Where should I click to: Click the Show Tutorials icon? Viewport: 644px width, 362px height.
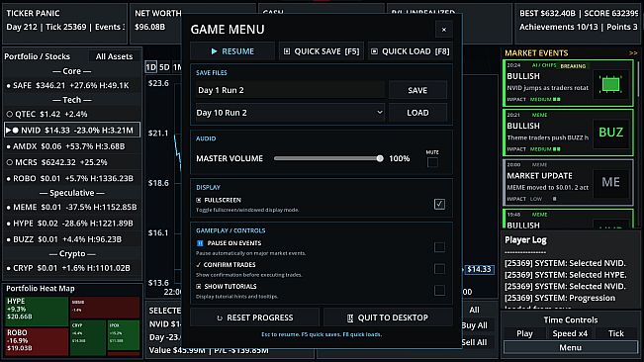click(199, 286)
